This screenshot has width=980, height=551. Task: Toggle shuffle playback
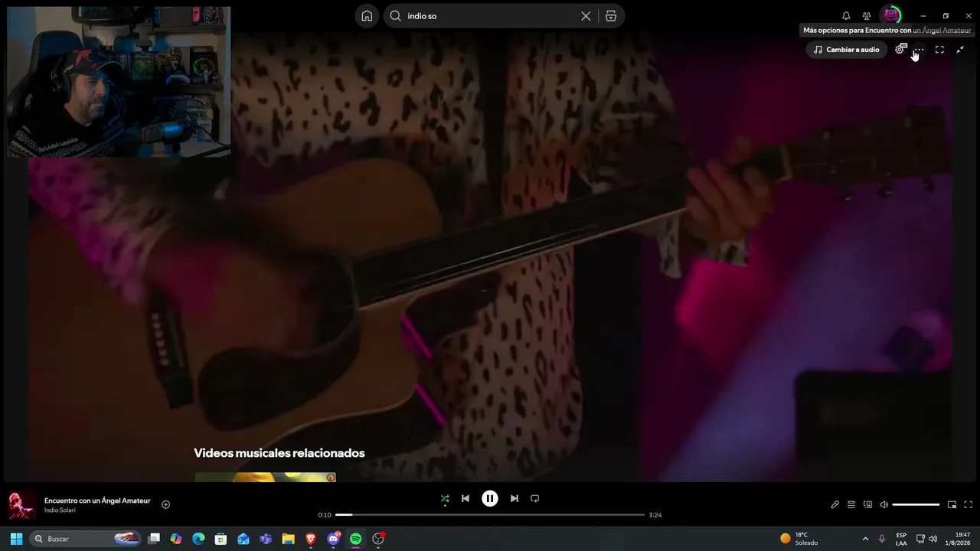(445, 499)
